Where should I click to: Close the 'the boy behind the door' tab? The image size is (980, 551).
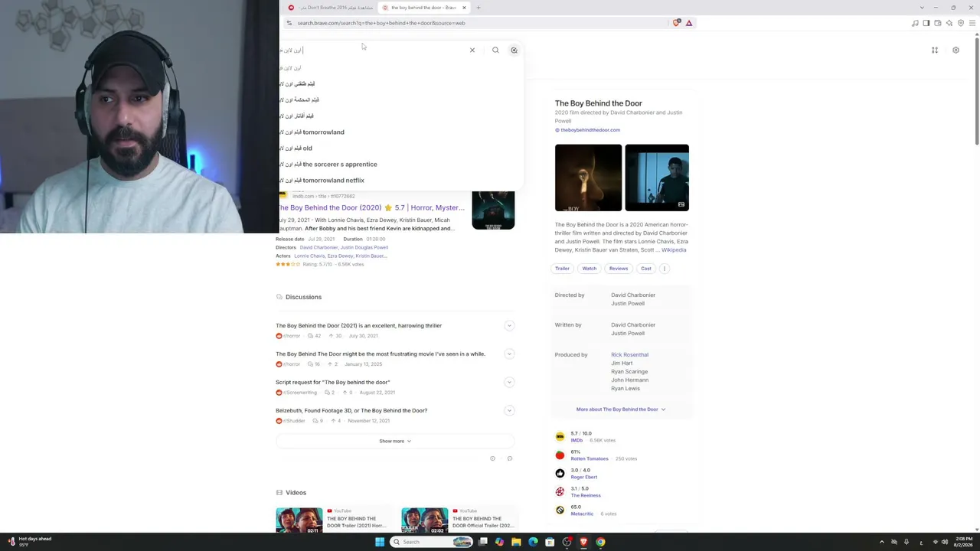point(464,8)
